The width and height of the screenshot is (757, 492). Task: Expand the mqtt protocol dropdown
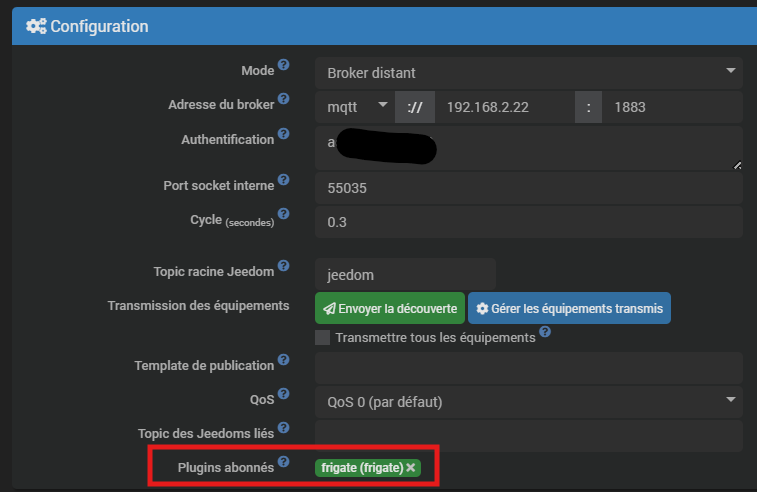pyautogui.click(x=355, y=107)
